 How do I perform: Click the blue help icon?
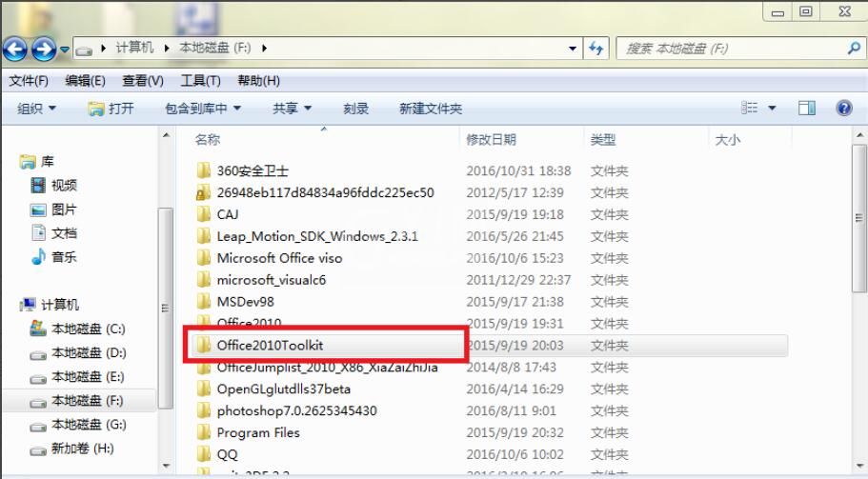(x=843, y=108)
